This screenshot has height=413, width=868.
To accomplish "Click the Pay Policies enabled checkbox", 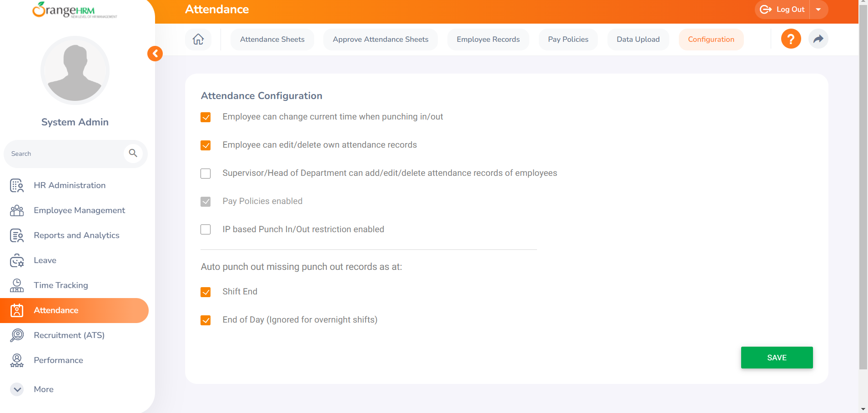I will [206, 202].
